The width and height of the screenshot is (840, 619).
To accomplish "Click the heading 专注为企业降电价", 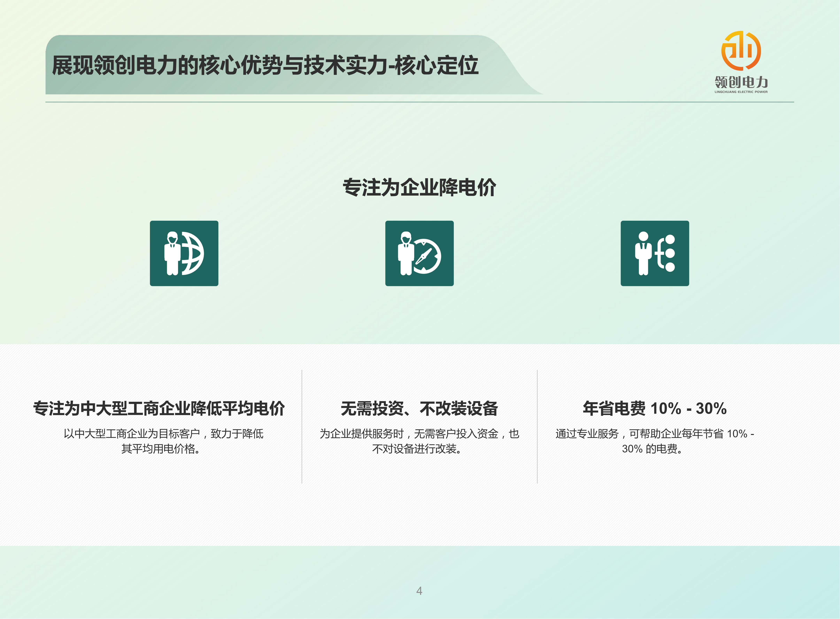I will 419,187.
